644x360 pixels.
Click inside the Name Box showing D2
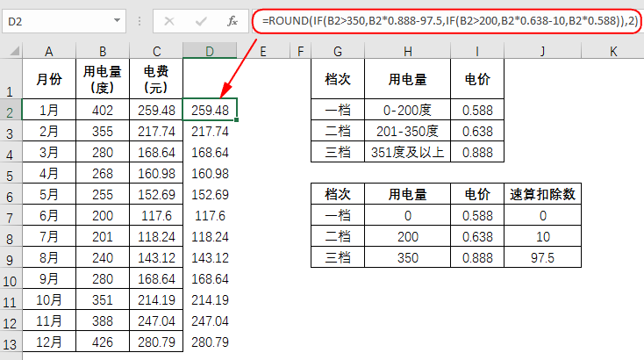point(57,20)
